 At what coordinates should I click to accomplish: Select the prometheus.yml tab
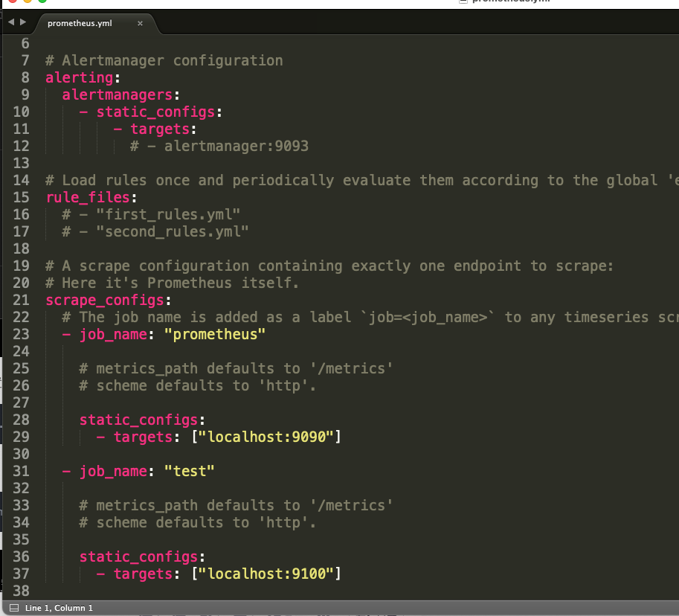pyautogui.click(x=80, y=23)
